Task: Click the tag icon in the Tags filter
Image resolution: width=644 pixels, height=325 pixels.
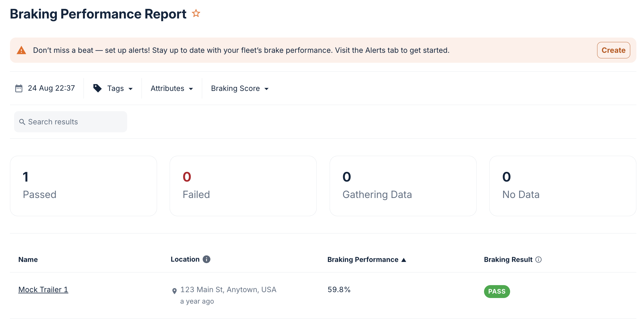Action: click(97, 88)
